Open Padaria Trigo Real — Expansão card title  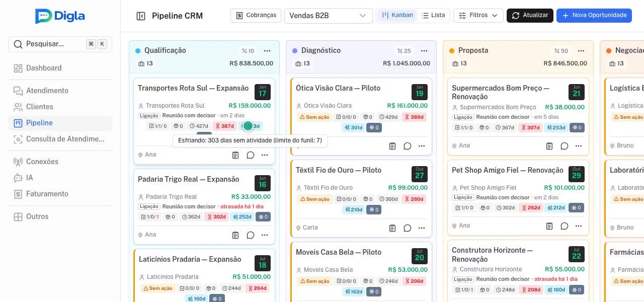(x=189, y=179)
